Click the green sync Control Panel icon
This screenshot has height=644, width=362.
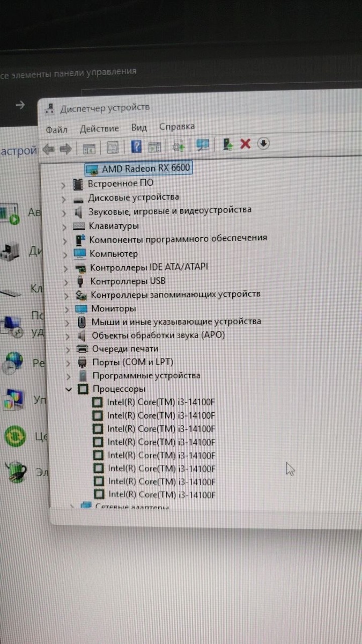pos(15,435)
